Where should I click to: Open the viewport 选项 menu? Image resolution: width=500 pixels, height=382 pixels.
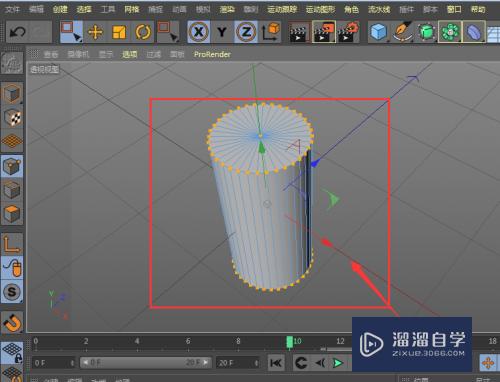point(129,54)
